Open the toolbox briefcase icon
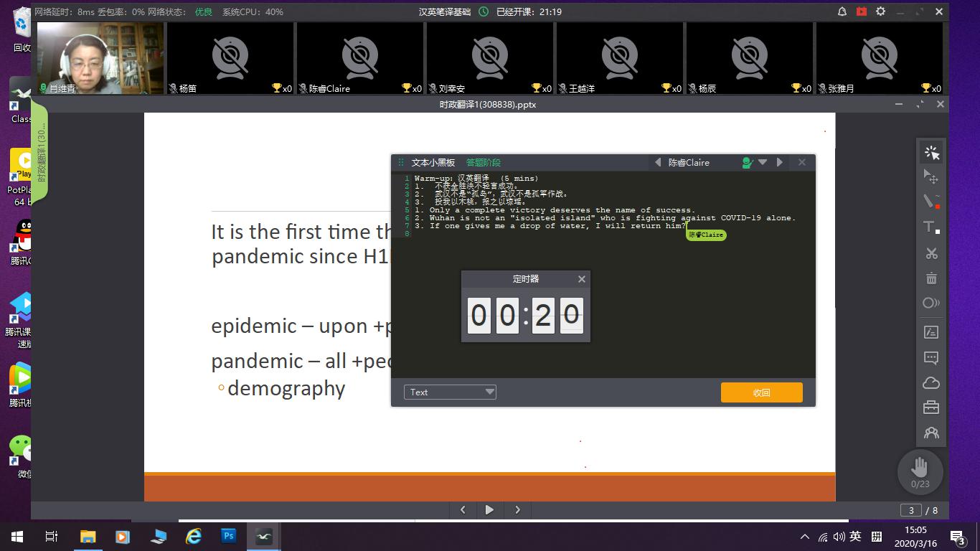This screenshot has height=551, width=980. [x=931, y=408]
